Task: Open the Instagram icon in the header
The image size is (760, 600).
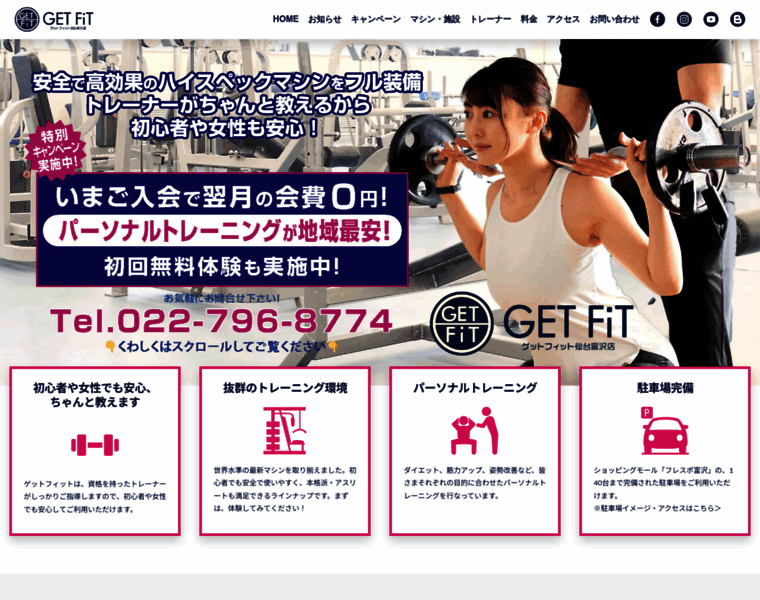Action: point(684,19)
